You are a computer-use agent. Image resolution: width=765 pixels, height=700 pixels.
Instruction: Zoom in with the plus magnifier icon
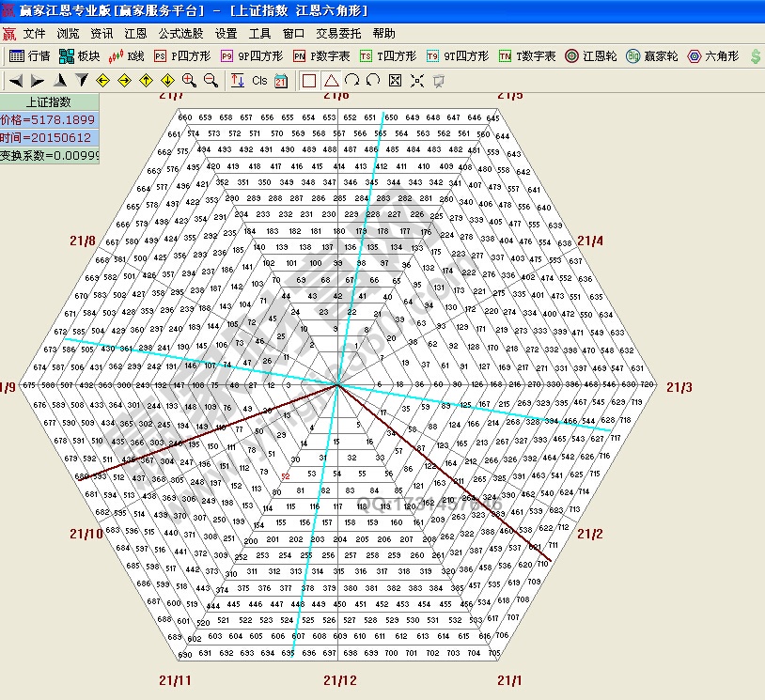[x=189, y=81]
